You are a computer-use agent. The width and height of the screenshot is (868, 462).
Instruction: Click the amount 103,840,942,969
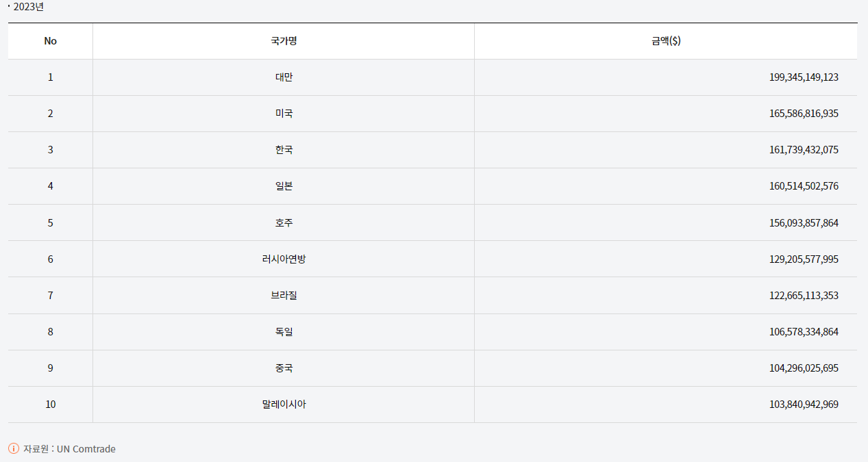(x=804, y=405)
